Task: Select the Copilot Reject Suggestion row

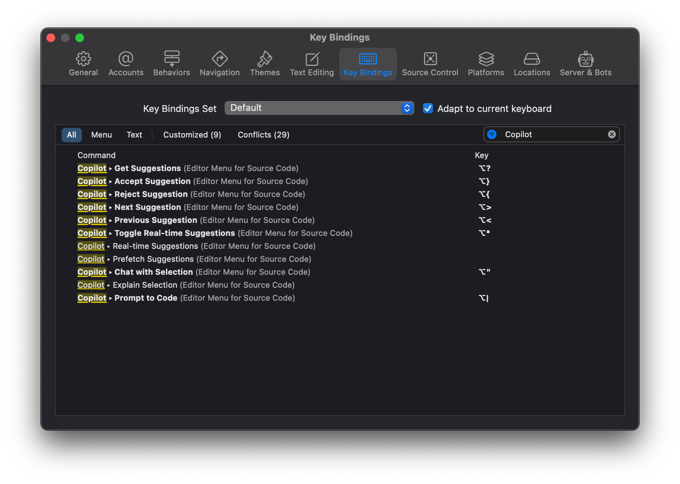Action: pos(340,194)
